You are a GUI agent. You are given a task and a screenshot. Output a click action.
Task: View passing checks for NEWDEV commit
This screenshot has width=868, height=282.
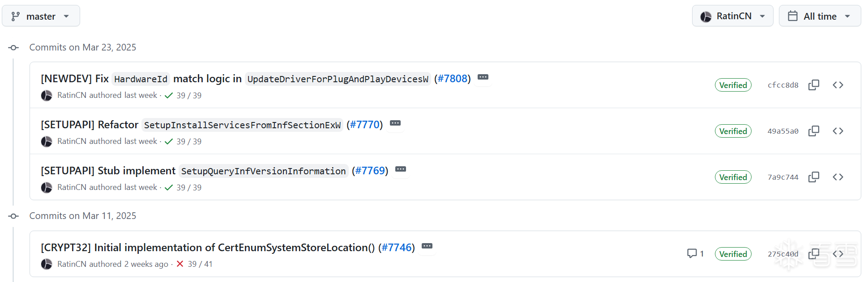[183, 96]
